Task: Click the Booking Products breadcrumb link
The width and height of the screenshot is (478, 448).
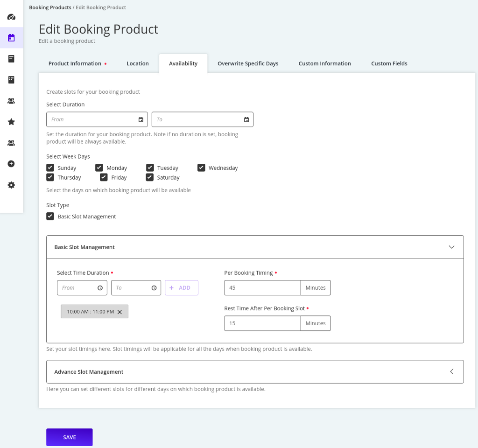Action: click(50, 7)
